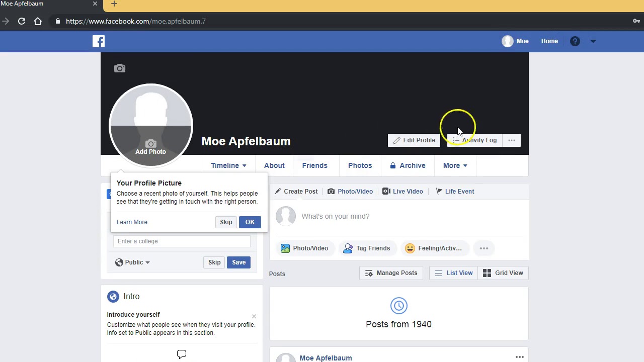Viewport: 644px width, 362px height.
Task: Open the Activity Log
Action: [x=474, y=140]
